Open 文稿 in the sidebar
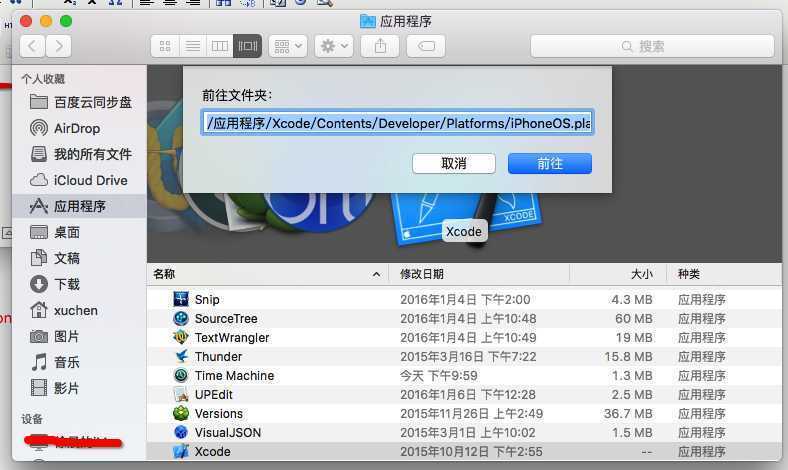 click(x=55, y=258)
